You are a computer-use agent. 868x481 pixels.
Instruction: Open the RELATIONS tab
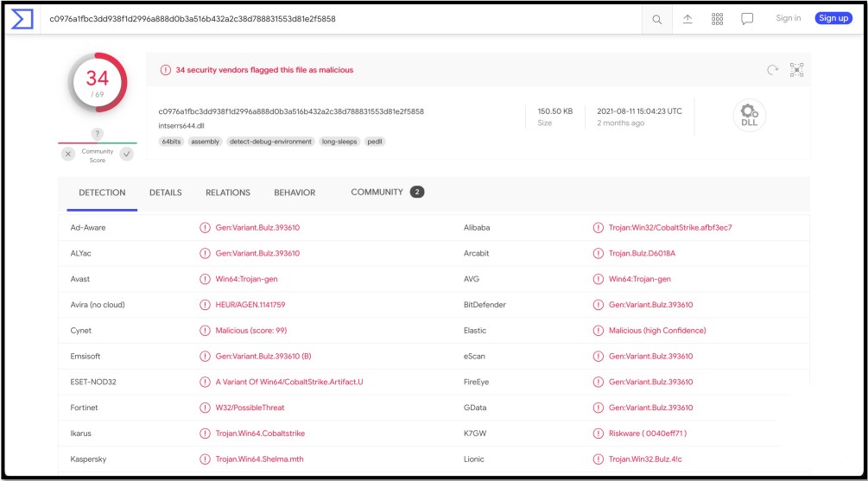228,193
